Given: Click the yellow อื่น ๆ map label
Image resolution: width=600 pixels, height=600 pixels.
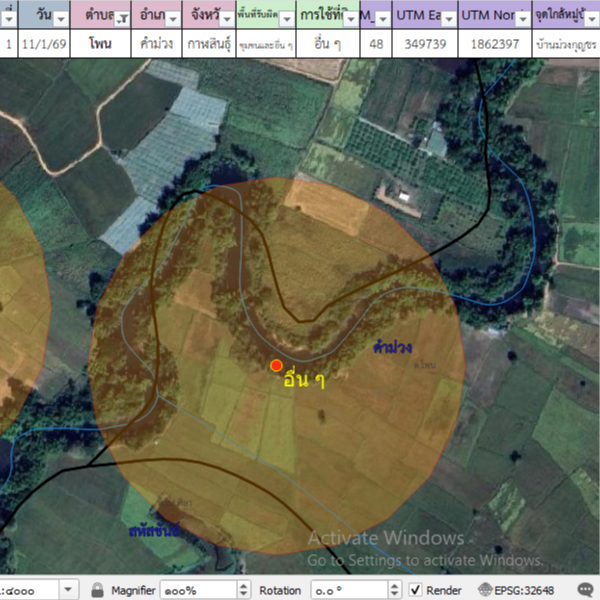Looking at the screenshot, I should (304, 379).
